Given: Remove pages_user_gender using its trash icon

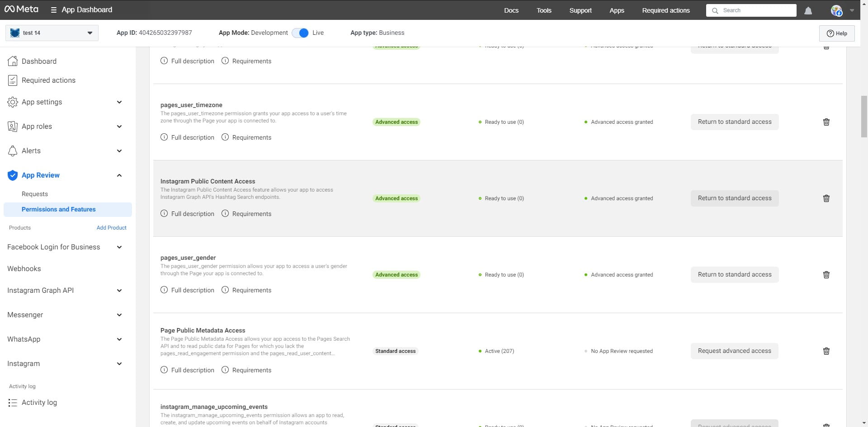Looking at the screenshot, I should (826, 275).
